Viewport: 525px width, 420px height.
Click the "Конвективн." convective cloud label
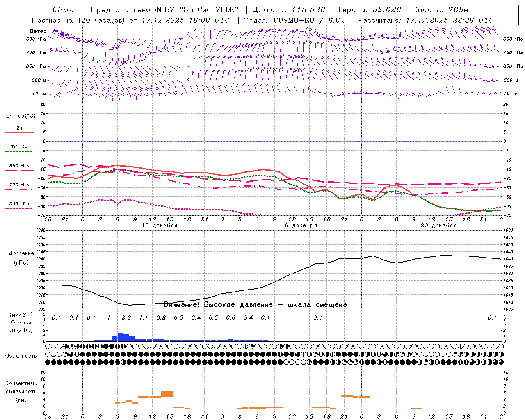[x=21, y=383]
